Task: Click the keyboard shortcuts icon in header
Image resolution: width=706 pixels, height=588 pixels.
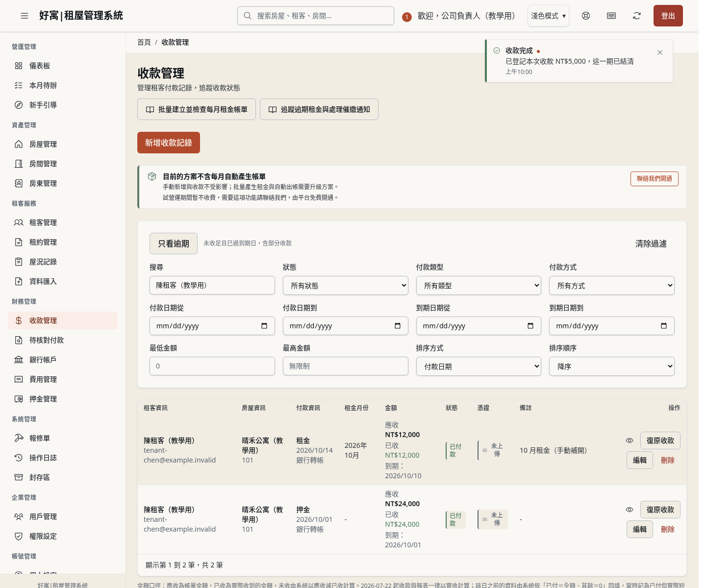Action: pyautogui.click(x=611, y=16)
